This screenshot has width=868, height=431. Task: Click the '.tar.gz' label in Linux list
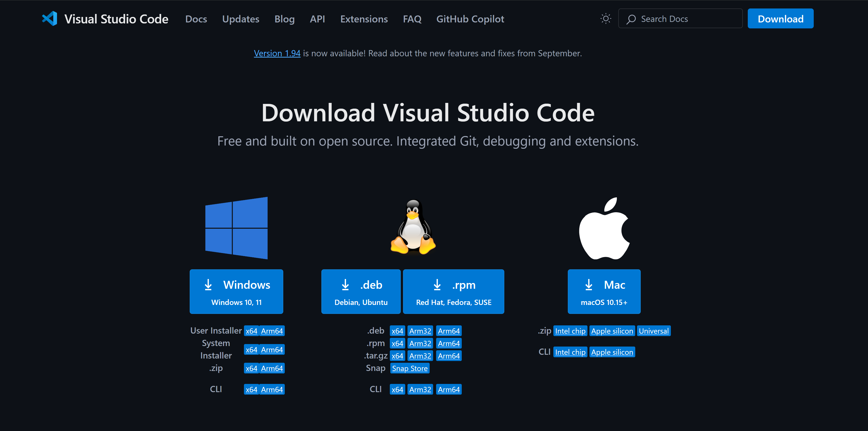coord(376,356)
